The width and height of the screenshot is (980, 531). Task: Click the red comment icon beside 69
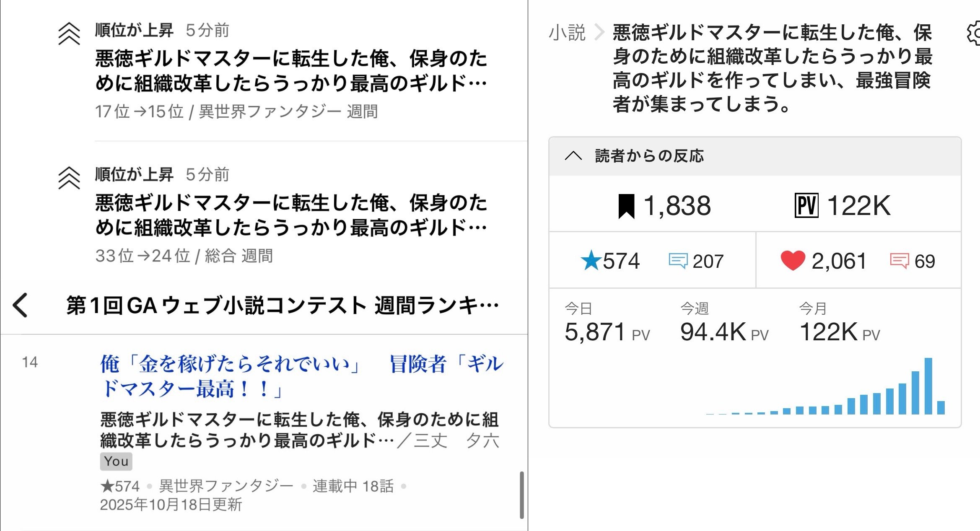(899, 261)
